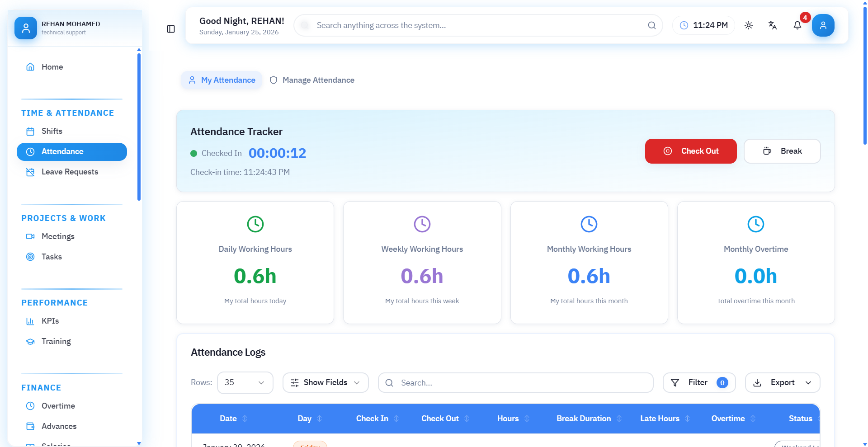Toggle the sidebar collapse icon

[171, 29]
